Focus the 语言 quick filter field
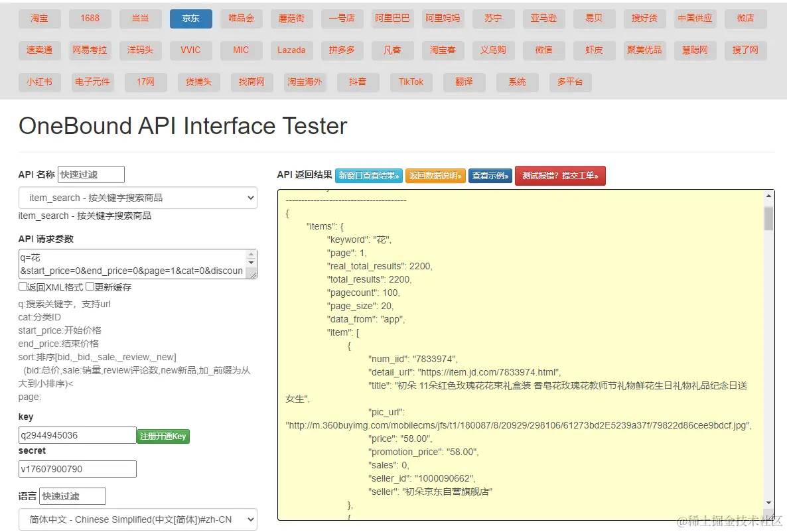787x532 pixels. pyautogui.click(x=72, y=496)
